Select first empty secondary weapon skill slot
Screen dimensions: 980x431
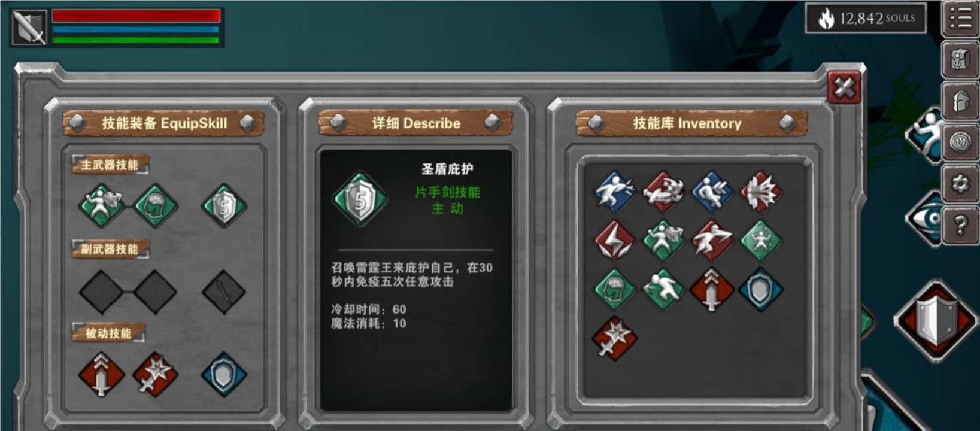[101, 292]
